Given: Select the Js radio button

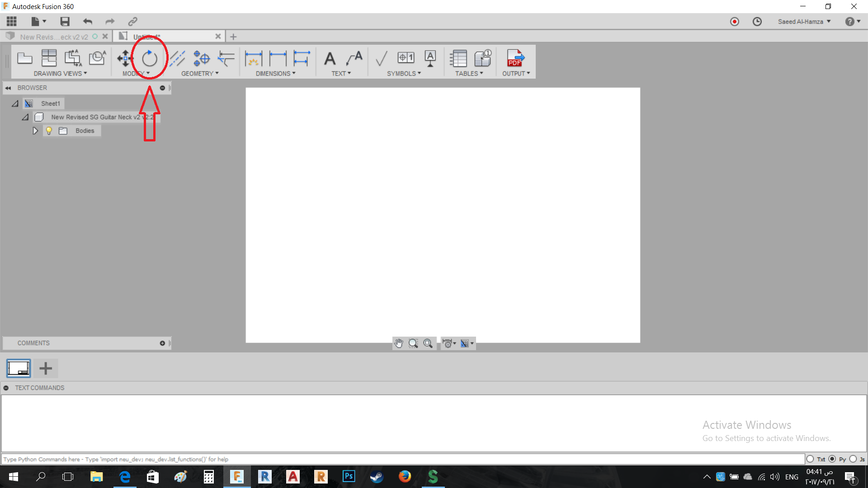Looking at the screenshot, I should point(853,459).
